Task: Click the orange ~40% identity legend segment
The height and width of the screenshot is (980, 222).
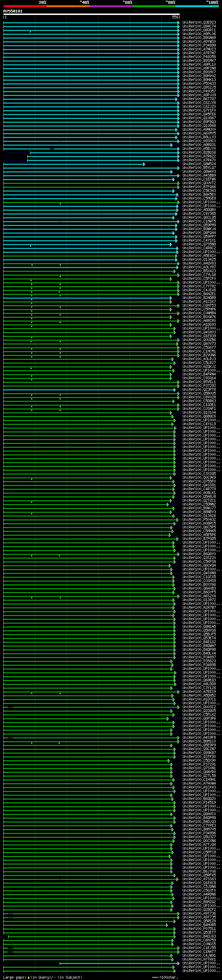Action: pyautogui.click(x=68, y=7)
